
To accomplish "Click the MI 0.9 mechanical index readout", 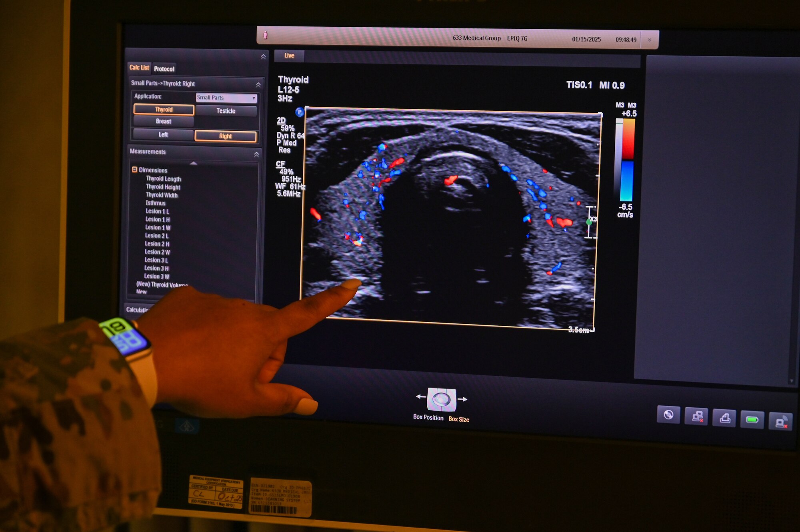I will (x=612, y=85).
